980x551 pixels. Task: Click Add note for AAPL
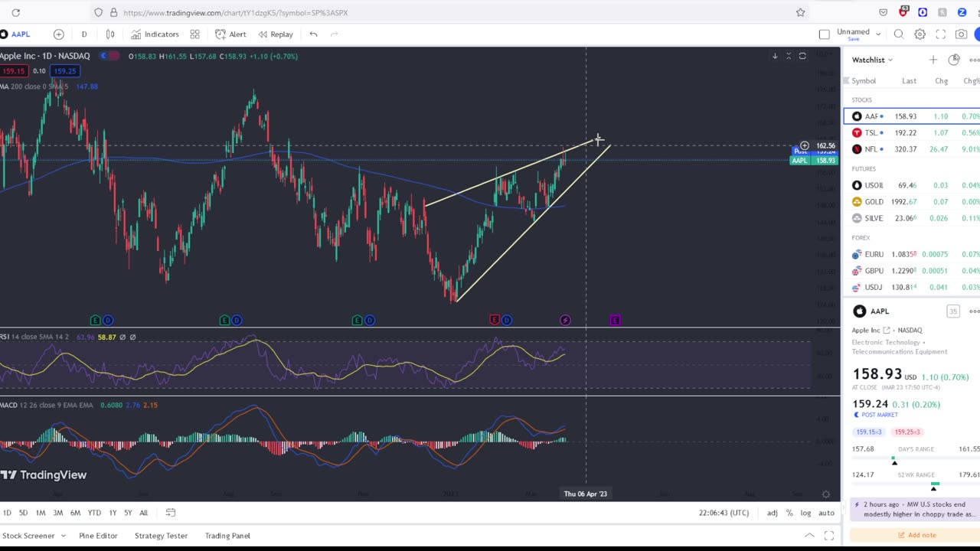(x=916, y=535)
